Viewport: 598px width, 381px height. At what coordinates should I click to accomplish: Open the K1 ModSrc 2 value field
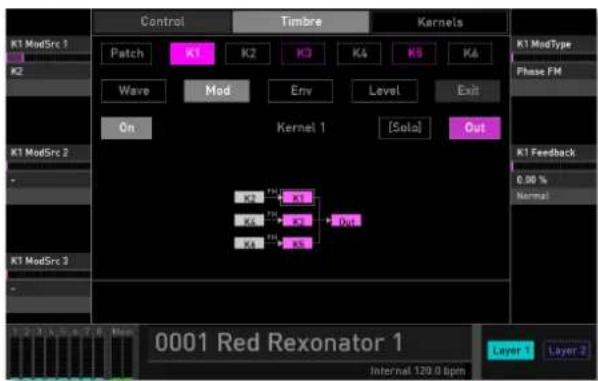48,180
